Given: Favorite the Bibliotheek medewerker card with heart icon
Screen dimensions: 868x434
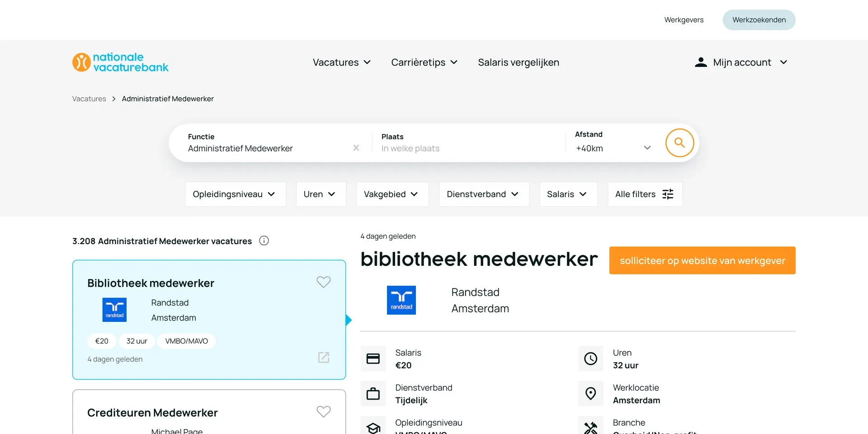Looking at the screenshot, I should tap(324, 282).
